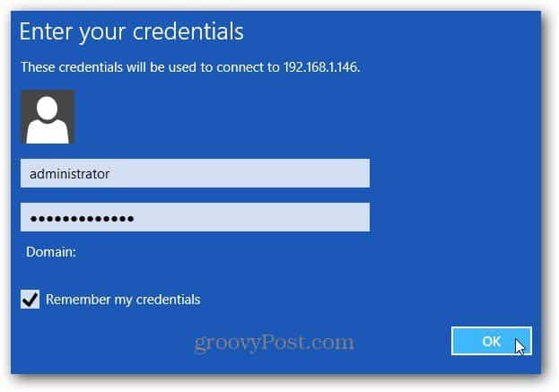559x392 pixels.
Task: Click the password dots in the password box
Action: 82,219
